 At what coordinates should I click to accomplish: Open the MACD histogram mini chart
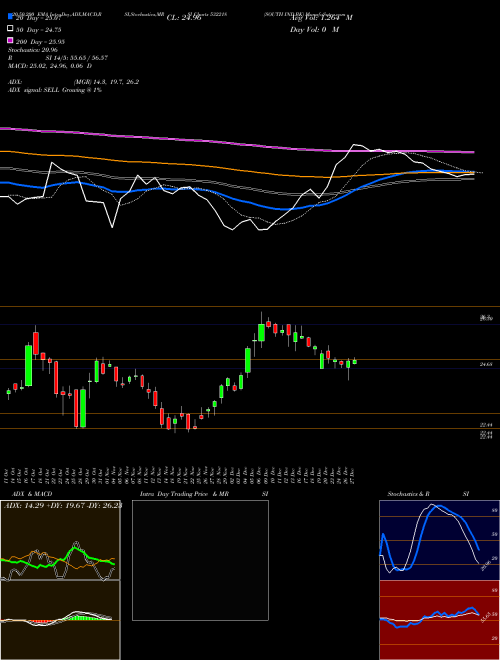[x=60, y=620]
